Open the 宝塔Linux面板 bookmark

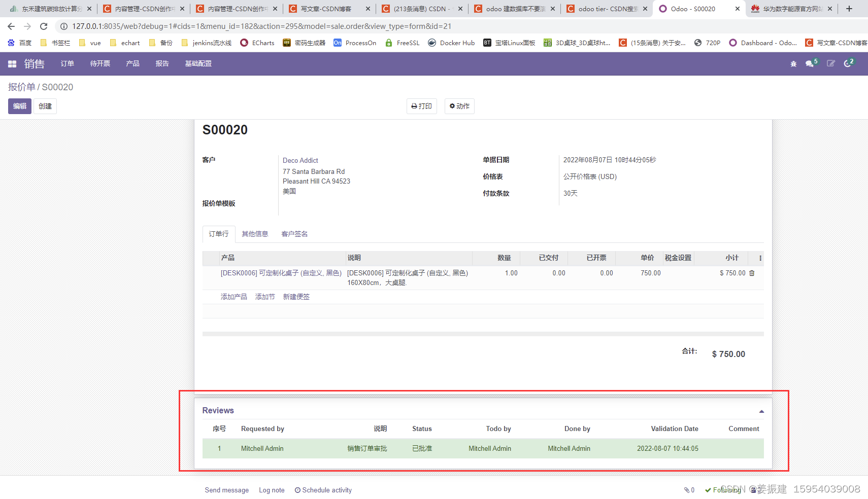509,43
